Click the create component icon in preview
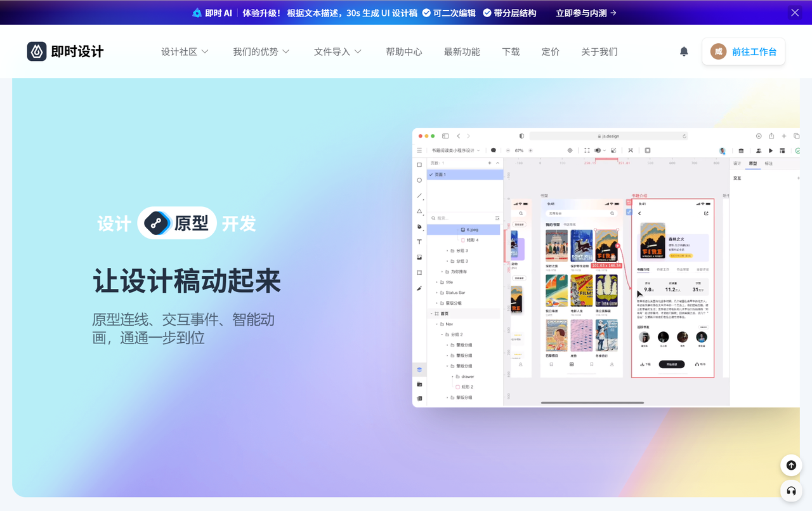 [x=570, y=150]
